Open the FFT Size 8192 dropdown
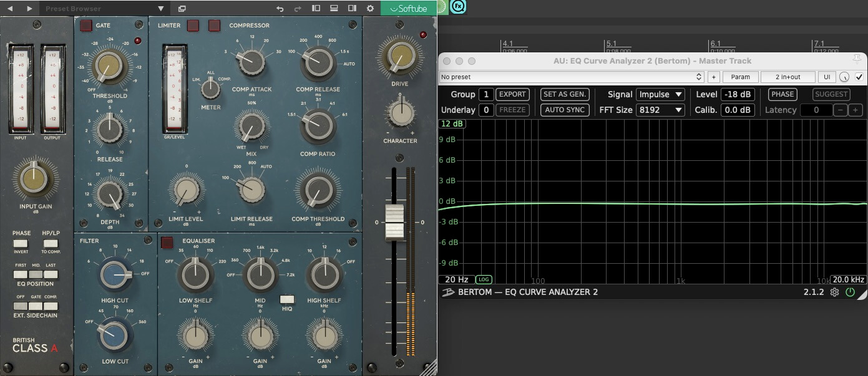This screenshot has height=376, width=868. point(661,110)
